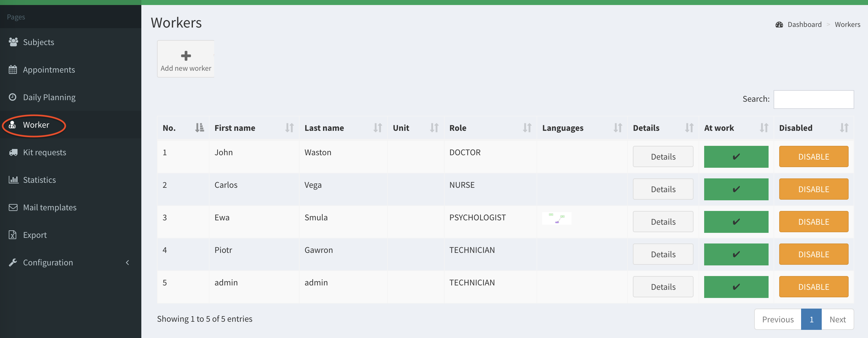Open the Worker page in sidebar

click(36, 125)
